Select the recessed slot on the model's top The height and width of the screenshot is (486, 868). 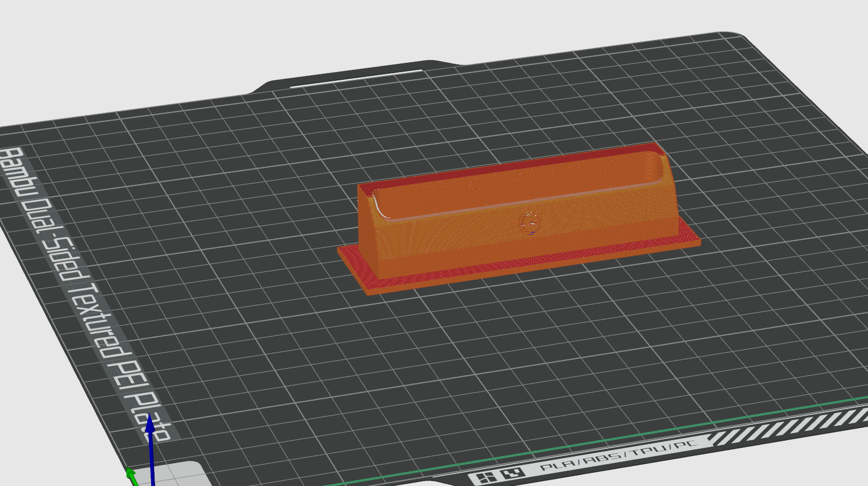(x=519, y=185)
